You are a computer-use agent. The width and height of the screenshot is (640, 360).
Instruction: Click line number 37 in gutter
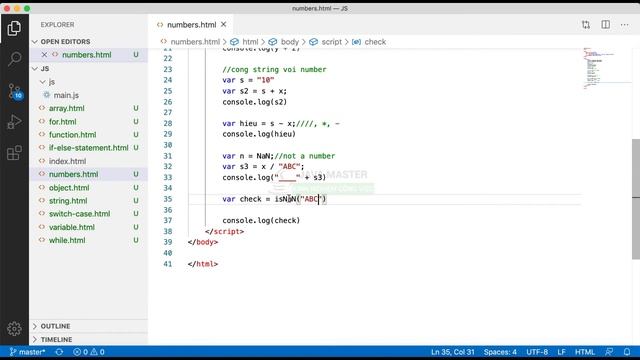tap(168, 220)
